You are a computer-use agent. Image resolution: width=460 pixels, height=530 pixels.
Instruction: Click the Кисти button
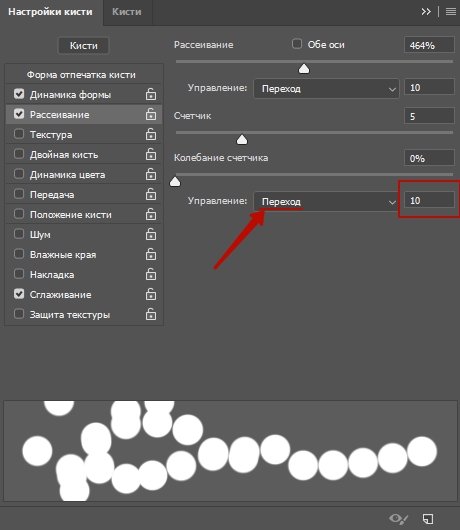point(83,46)
